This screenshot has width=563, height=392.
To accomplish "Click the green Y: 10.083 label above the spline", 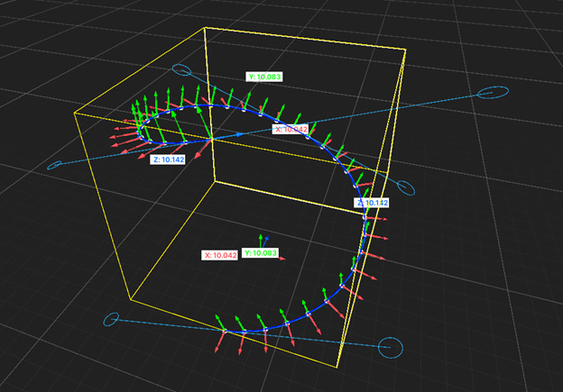I will click(264, 77).
